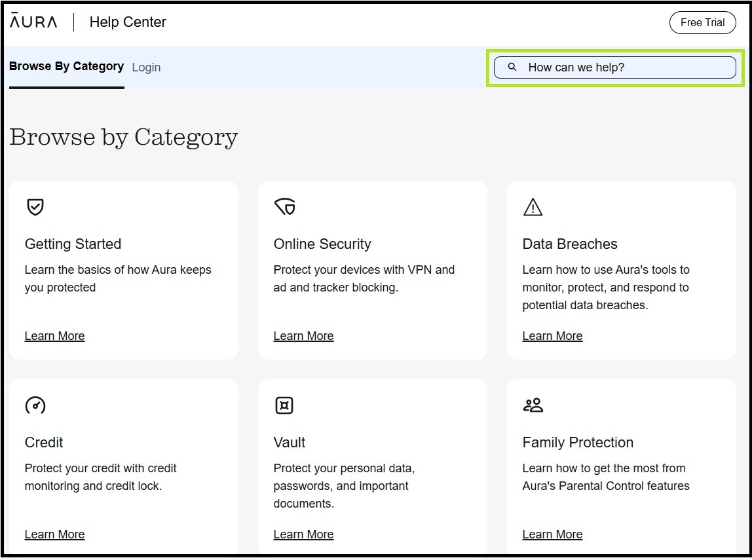Image resolution: width=752 pixels, height=560 pixels.
Task: Click the Aura logo in header
Action: (x=33, y=22)
